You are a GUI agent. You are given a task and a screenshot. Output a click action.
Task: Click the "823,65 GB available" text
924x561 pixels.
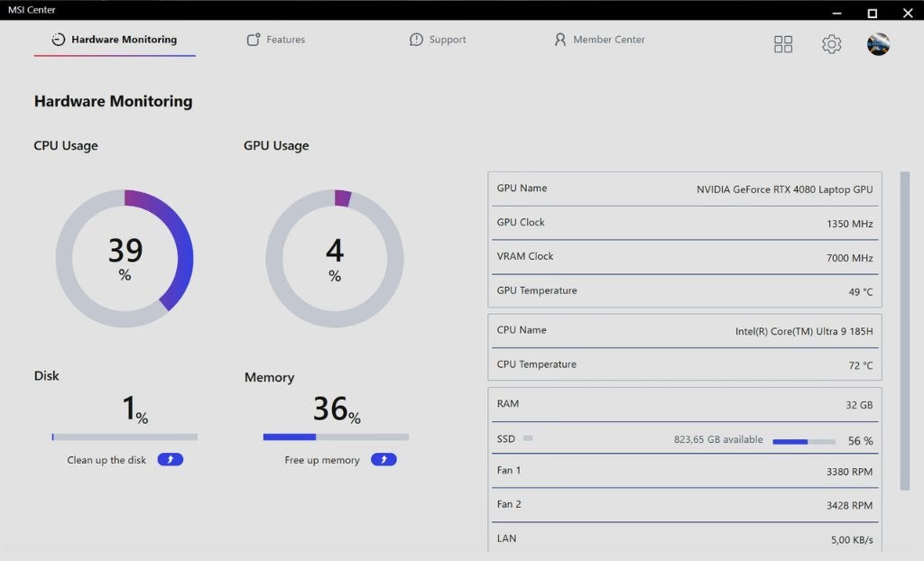pos(718,439)
